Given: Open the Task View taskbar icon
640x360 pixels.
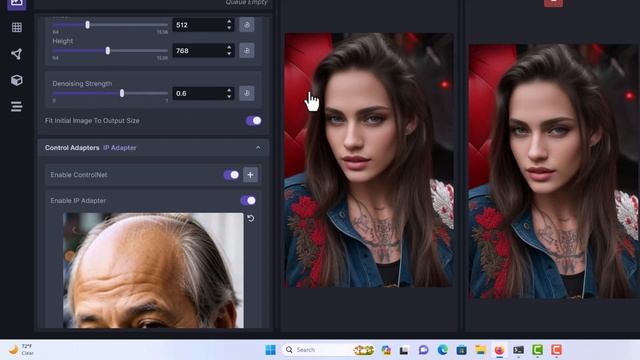Looking at the screenshot, I should 404,350.
